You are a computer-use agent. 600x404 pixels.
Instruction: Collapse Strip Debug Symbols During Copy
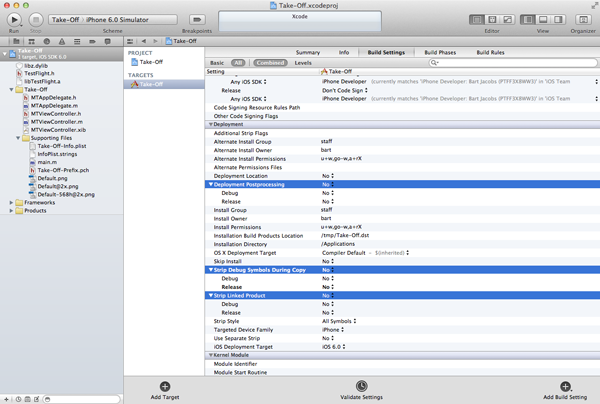pos(210,270)
